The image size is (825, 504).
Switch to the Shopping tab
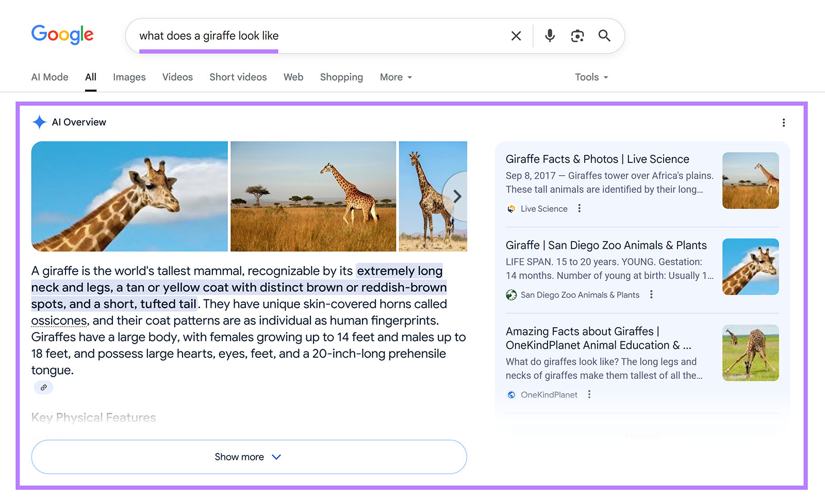[x=341, y=77]
